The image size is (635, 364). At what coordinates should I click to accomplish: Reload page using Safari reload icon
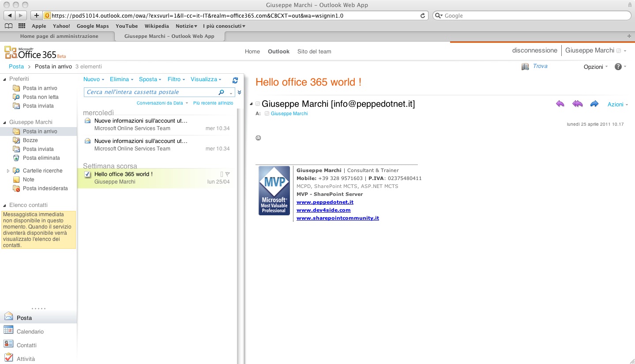pyautogui.click(x=422, y=15)
